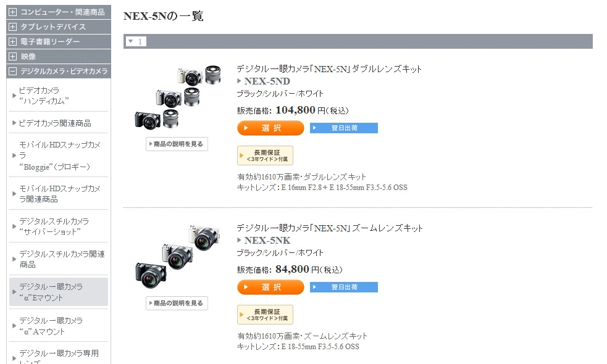Click 商品の説明を見る under NEX-5ND image
Image resolution: width=607 pixels, height=364 pixels.
click(x=177, y=144)
